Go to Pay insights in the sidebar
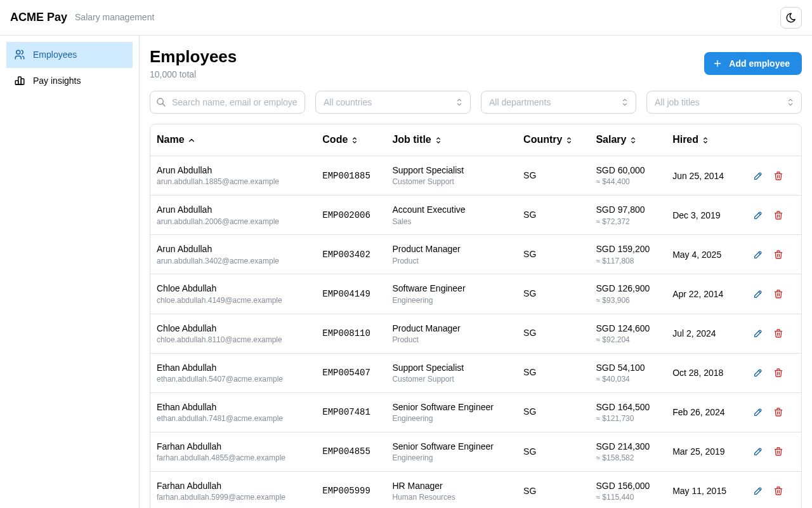Screen dimensions: 812x508 click(69, 81)
